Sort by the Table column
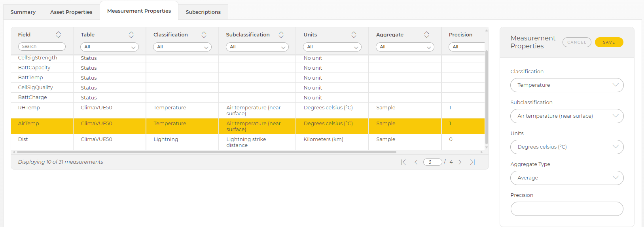 click(131, 35)
